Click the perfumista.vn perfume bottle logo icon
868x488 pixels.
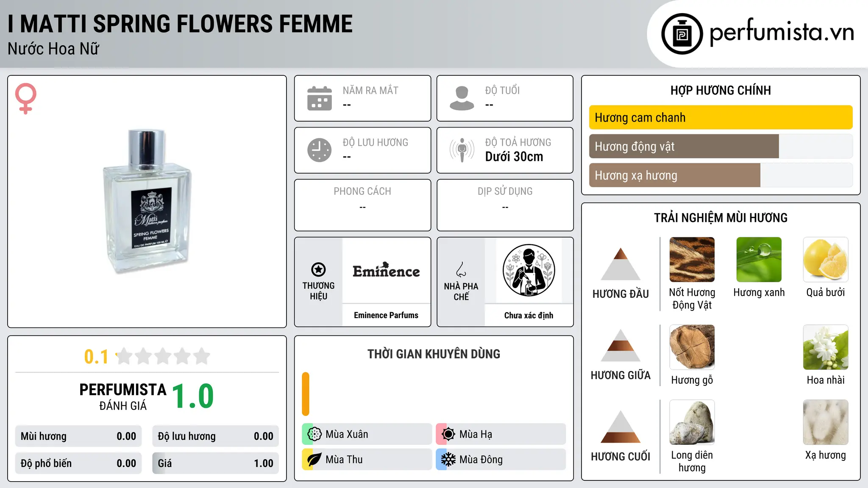[x=682, y=34]
